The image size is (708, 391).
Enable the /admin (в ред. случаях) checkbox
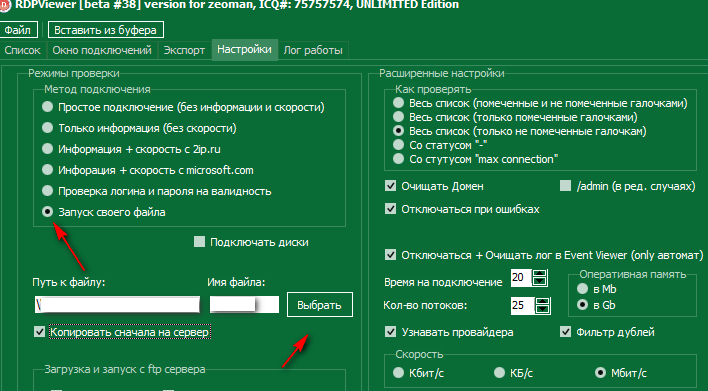pyautogui.click(x=565, y=186)
